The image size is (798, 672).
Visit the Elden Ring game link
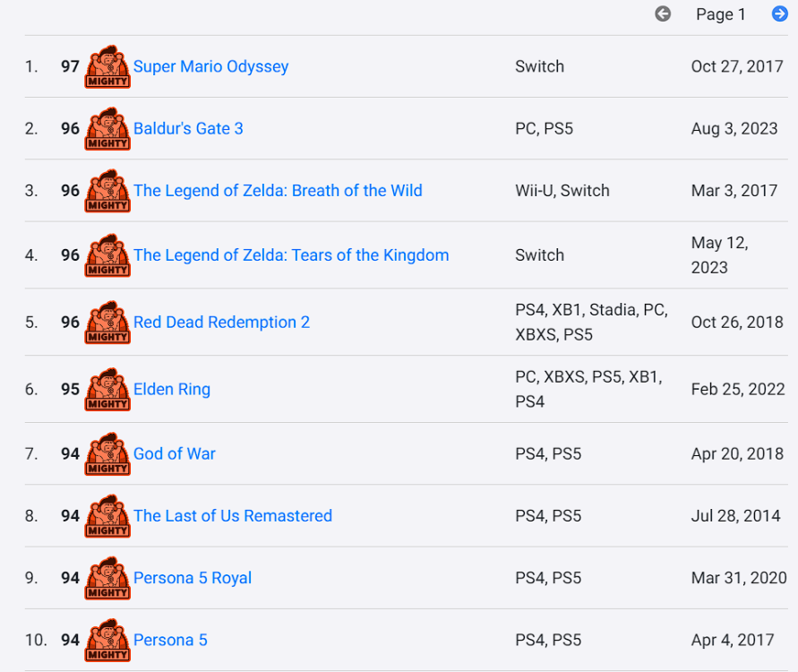[x=172, y=389]
